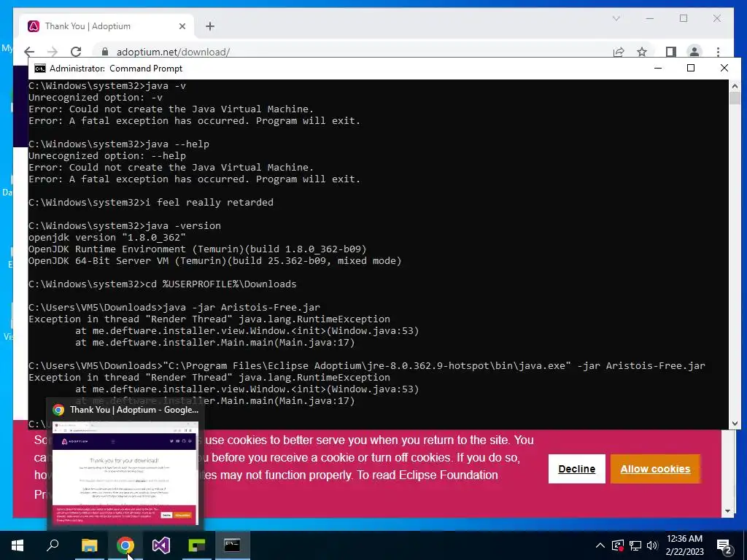Screen dimensions: 747x560
Task: Maximize the Command Prompt window
Action: 691,68
